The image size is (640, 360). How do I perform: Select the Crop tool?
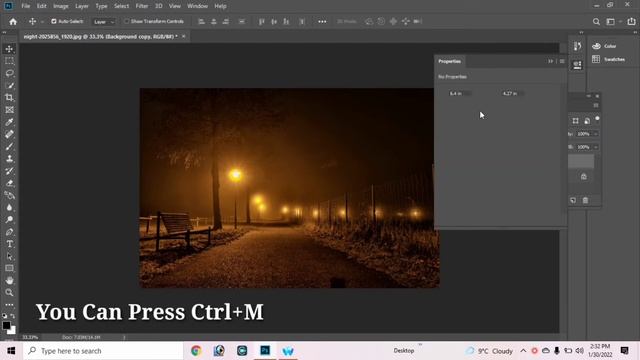tap(9, 98)
